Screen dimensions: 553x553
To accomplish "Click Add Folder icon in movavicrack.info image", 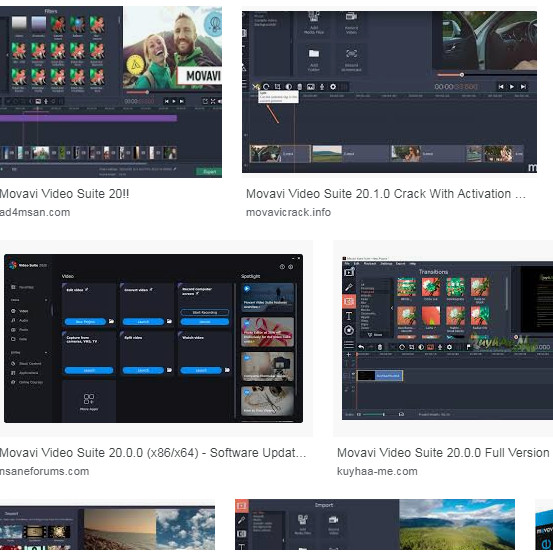I will tap(314, 54).
